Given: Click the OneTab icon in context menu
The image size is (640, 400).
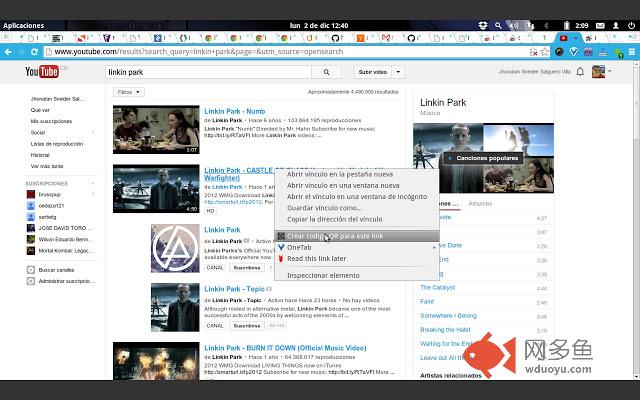Looking at the screenshot, I should 281,247.
